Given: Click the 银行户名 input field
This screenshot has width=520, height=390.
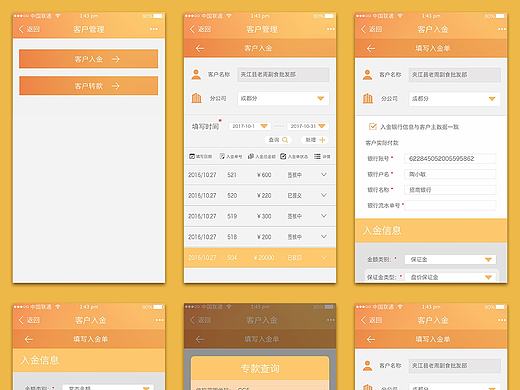Looking at the screenshot, I should [x=450, y=174].
